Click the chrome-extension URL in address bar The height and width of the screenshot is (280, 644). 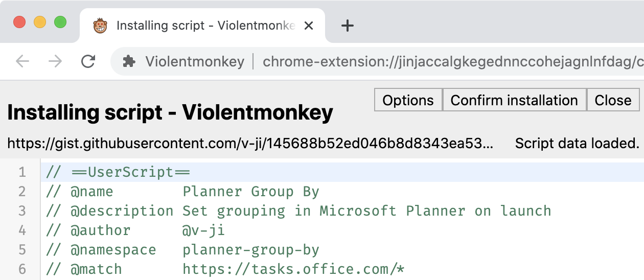tap(453, 62)
